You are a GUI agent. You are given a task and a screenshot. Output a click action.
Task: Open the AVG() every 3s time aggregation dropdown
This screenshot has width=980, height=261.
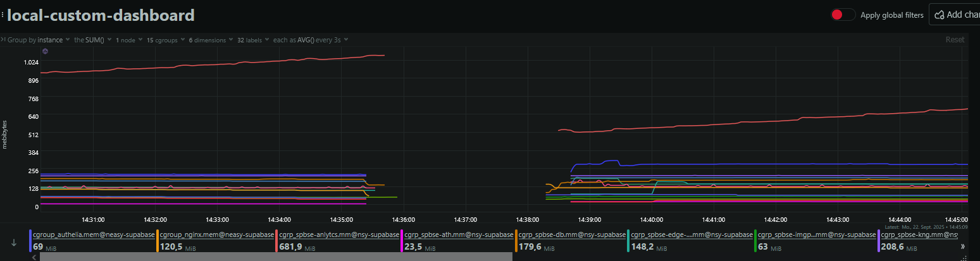(311, 40)
